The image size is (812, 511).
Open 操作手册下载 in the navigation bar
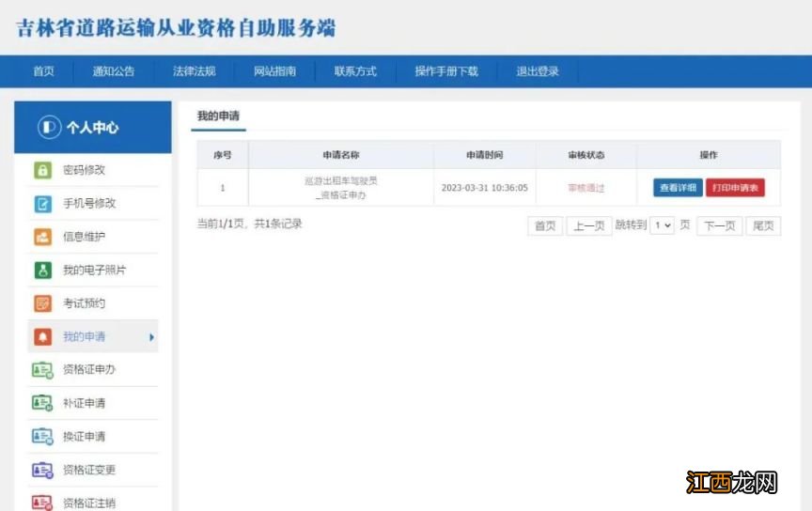point(446,71)
